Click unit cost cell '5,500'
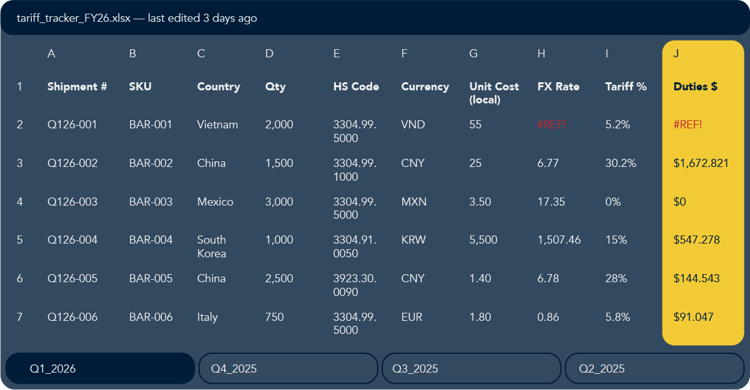 [x=483, y=240]
